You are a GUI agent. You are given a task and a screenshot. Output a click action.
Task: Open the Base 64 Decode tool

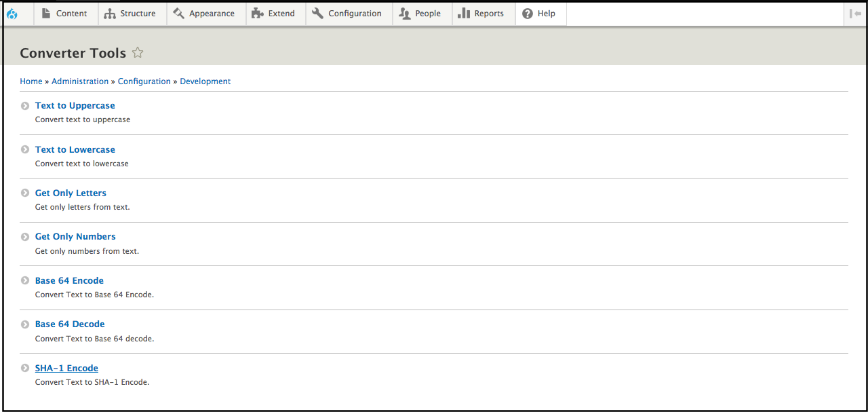pos(70,324)
